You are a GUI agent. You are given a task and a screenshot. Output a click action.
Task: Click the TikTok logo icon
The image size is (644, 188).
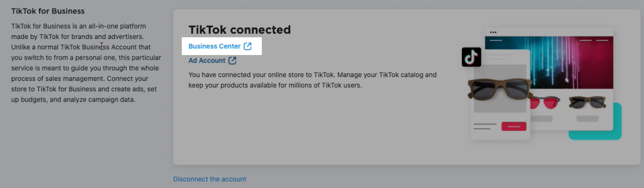click(x=471, y=57)
